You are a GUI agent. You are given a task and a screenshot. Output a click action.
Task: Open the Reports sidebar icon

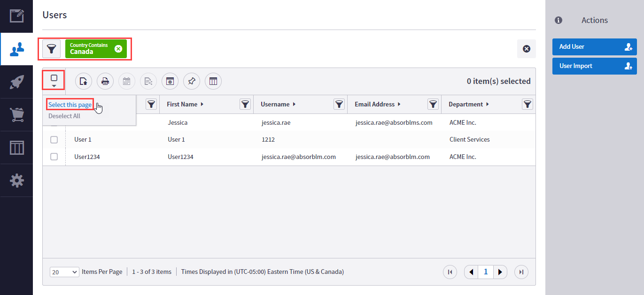(x=16, y=147)
